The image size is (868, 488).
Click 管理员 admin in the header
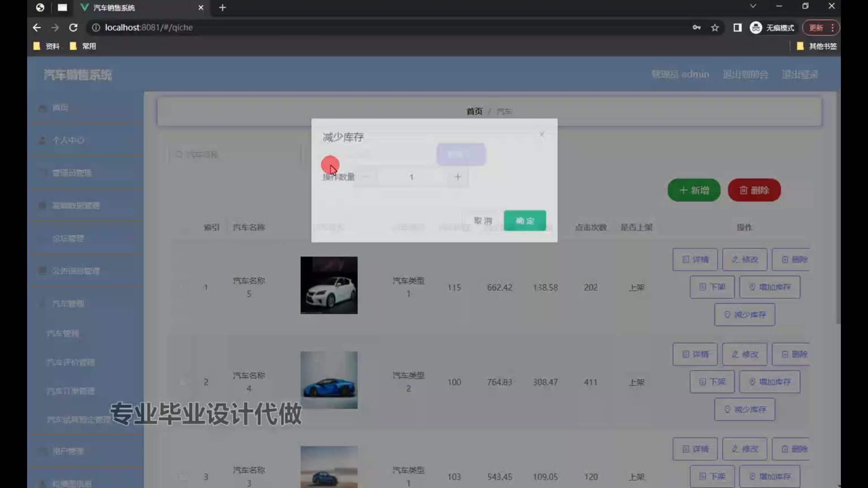coord(680,75)
